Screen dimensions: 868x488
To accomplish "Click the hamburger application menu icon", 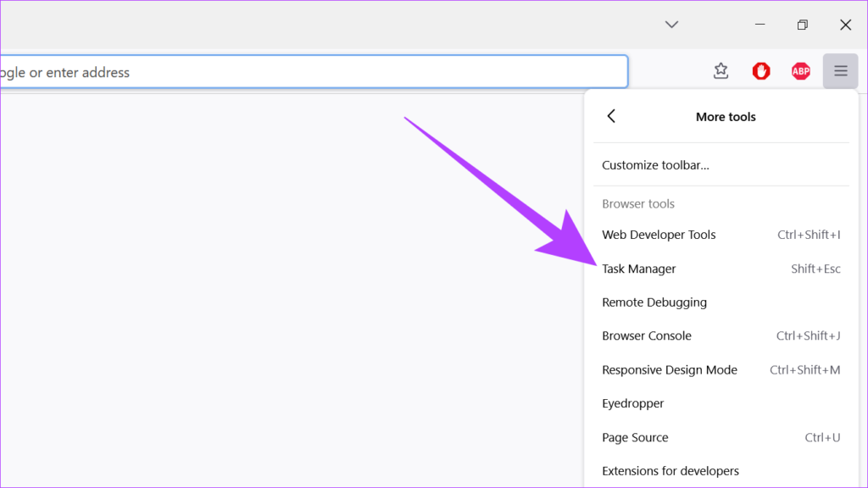I will 840,71.
